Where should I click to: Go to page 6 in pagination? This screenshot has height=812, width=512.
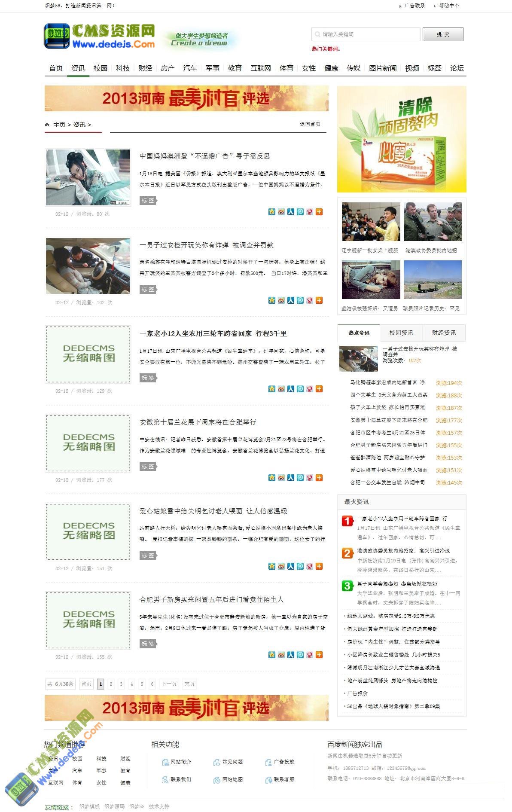tap(152, 684)
